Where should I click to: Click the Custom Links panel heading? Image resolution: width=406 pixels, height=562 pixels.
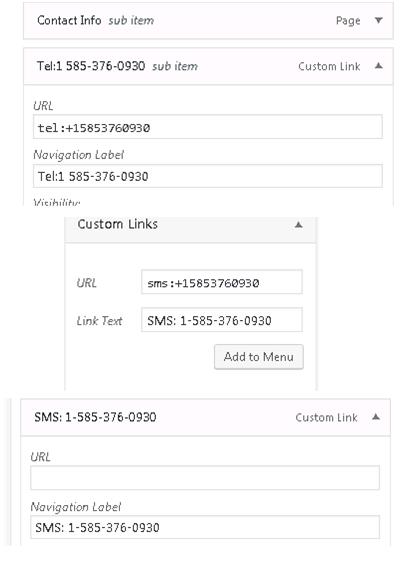point(118,224)
